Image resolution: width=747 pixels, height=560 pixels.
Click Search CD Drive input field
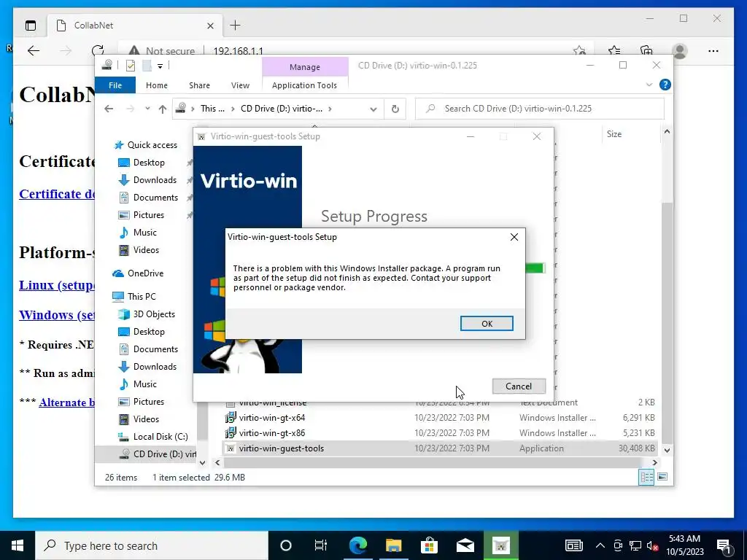[x=540, y=109]
